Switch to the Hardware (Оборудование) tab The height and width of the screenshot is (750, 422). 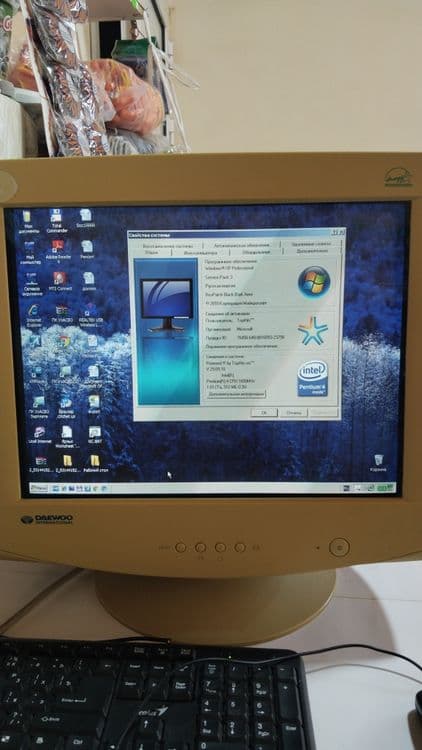pos(256,252)
